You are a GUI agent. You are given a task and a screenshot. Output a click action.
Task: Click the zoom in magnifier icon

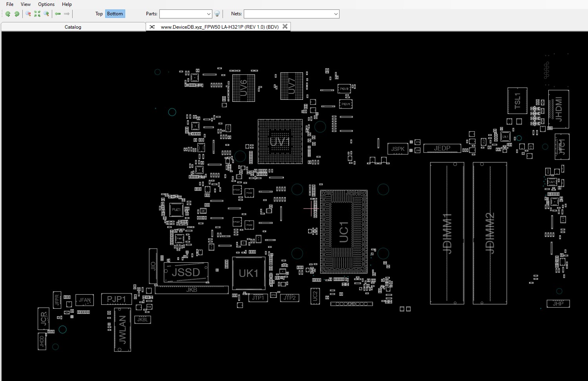[x=46, y=14]
